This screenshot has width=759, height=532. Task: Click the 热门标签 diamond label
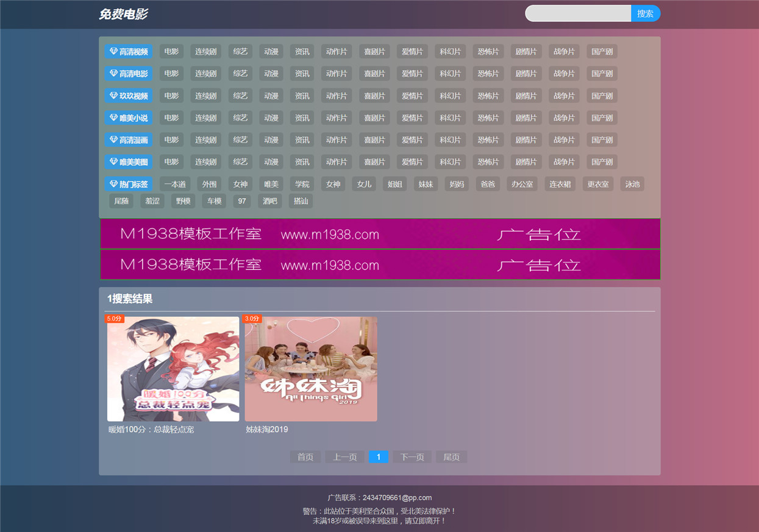pyautogui.click(x=129, y=184)
